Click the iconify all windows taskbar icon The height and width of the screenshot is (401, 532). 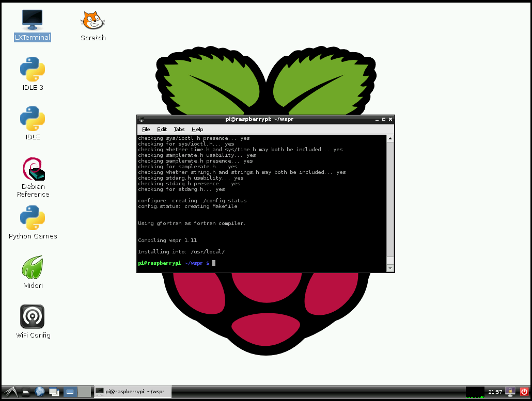(54, 392)
